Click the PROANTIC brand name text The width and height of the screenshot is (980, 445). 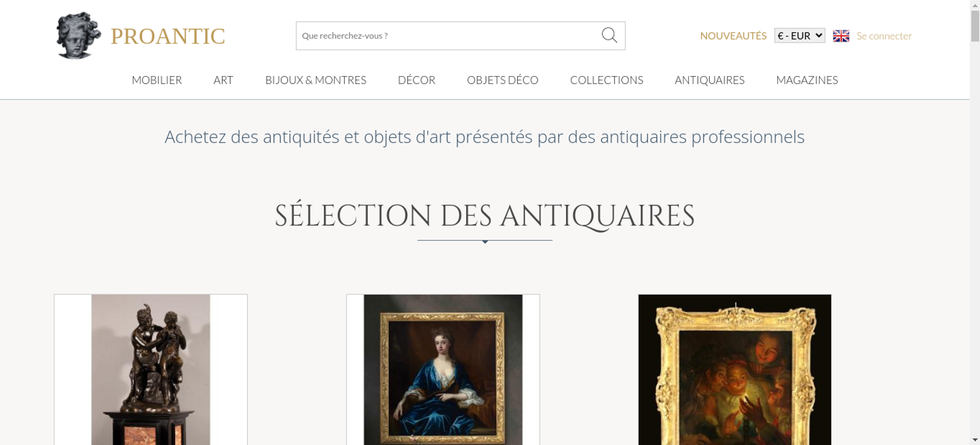point(168,36)
